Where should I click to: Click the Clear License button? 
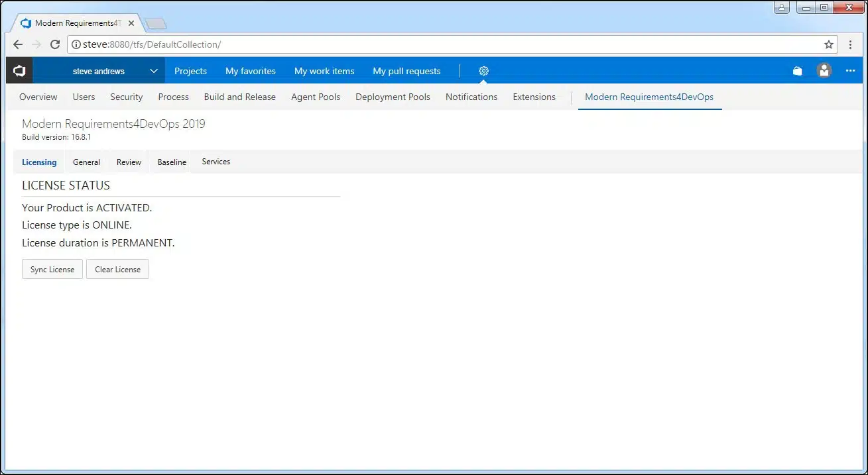(117, 270)
